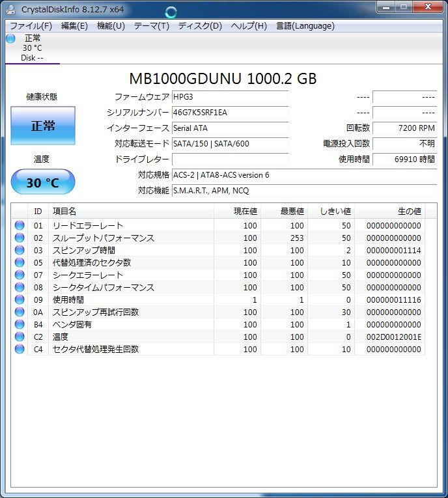Open the 機能(U) menu
This screenshot has width=448, height=498.
click(x=111, y=26)
